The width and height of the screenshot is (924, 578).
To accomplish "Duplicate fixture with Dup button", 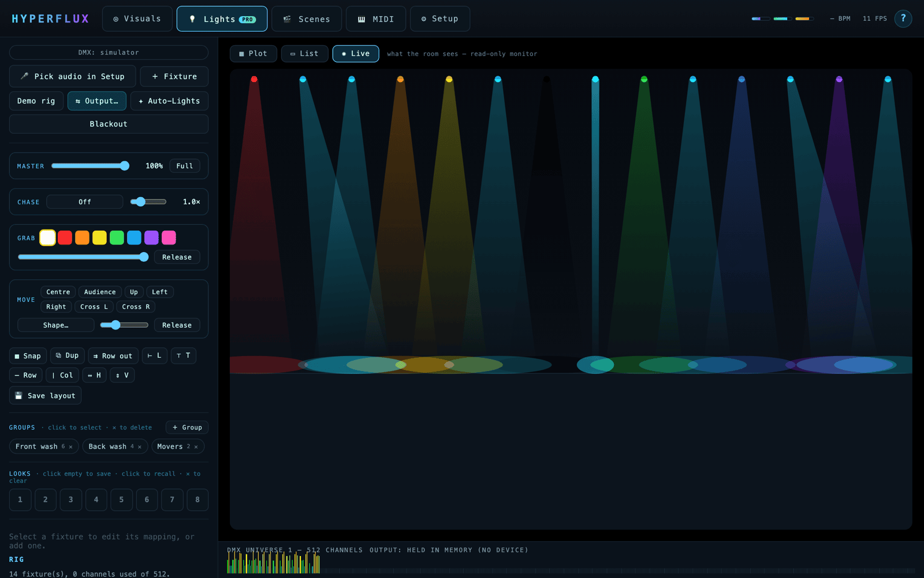I will (68, 355).
